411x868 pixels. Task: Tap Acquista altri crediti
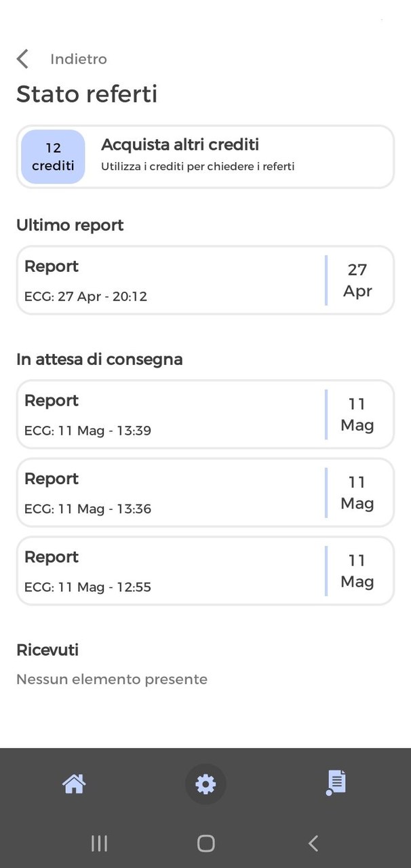(180, 144)
